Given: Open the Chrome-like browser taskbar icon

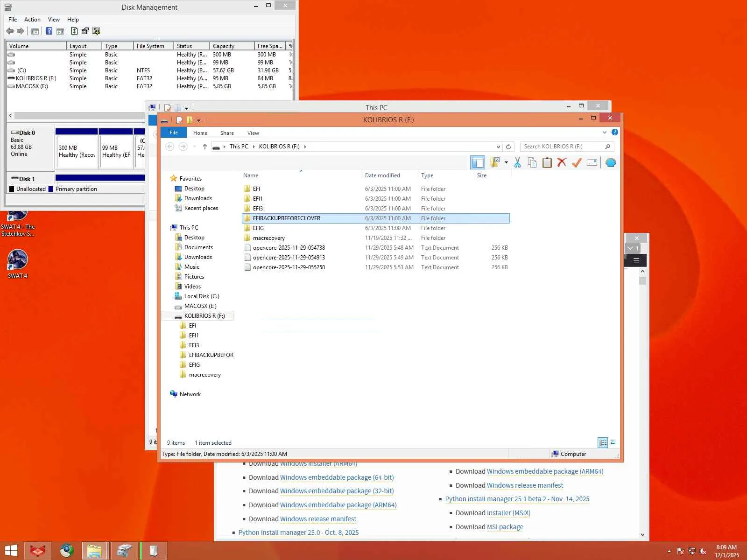Looking at the screenshot, I should pos(67,551).
